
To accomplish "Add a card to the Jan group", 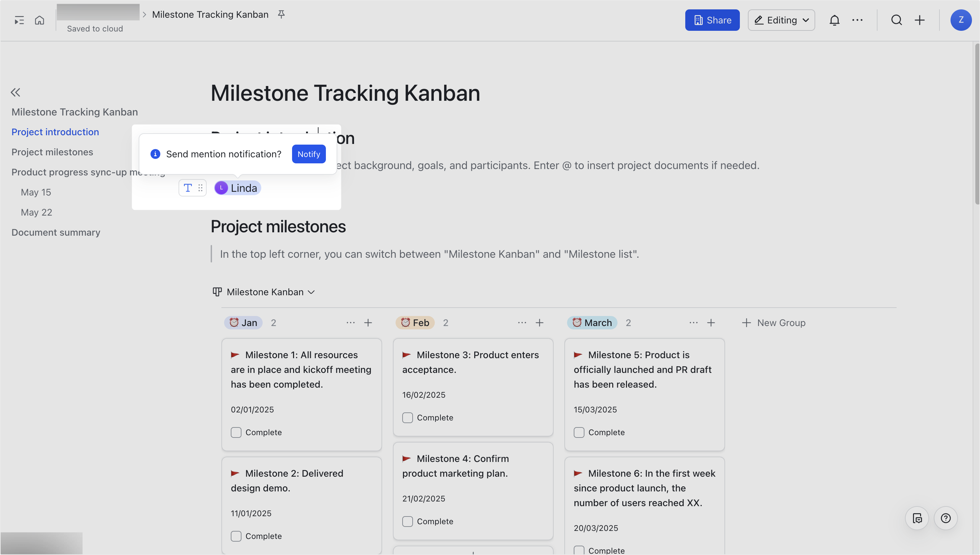I will pos(368,323).
